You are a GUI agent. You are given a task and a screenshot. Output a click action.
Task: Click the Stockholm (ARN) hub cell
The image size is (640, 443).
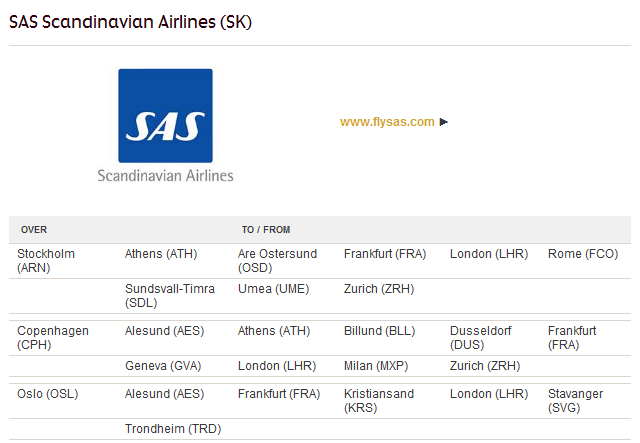[x=46, y=261]
